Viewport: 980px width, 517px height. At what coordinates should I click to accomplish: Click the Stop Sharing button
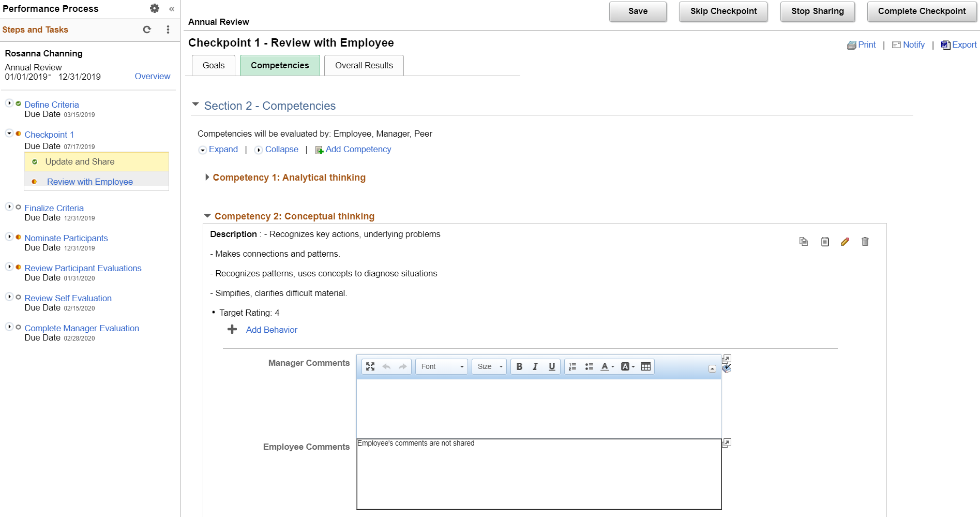click(x=818, y=11)
